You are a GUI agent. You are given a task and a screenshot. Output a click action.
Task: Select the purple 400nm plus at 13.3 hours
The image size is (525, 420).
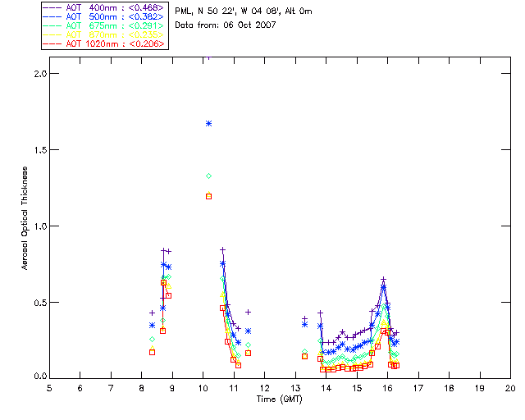coord(304,318)
